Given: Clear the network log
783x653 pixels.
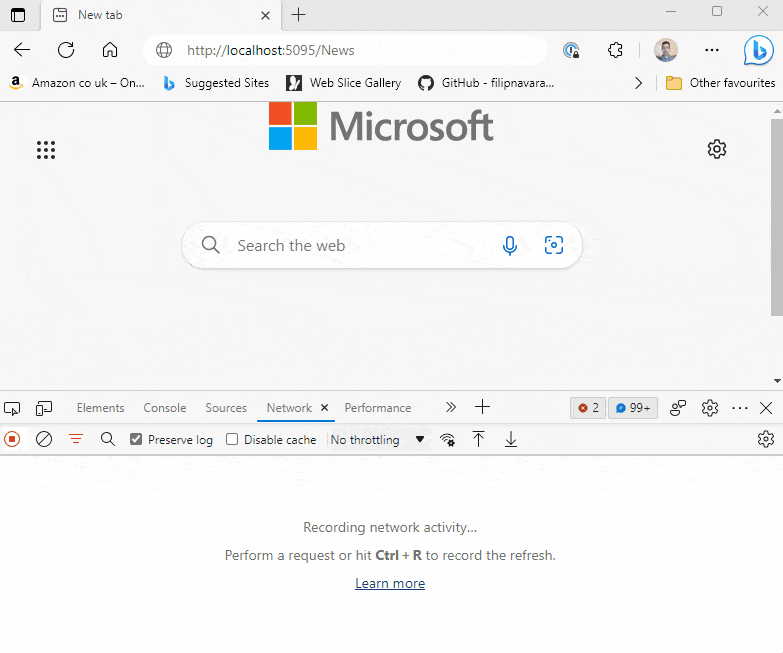Looking at the screenshot, I should coord(44,439).
